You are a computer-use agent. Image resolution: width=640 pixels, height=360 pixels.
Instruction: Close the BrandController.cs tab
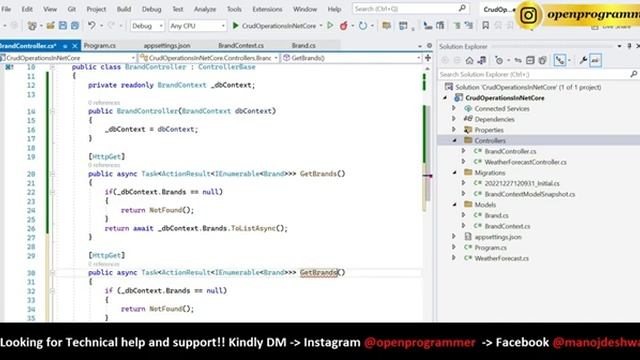pyautogui.click(x=75, y=46)
